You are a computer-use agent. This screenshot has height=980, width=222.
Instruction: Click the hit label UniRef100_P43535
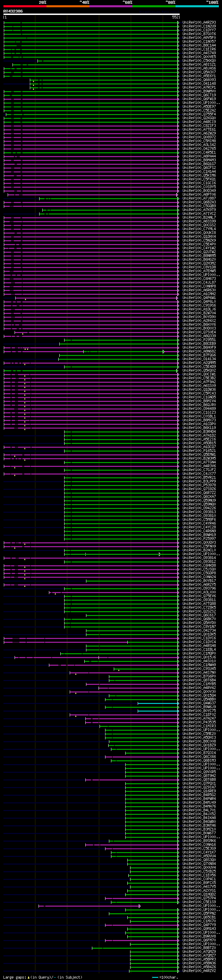point(199,722)
